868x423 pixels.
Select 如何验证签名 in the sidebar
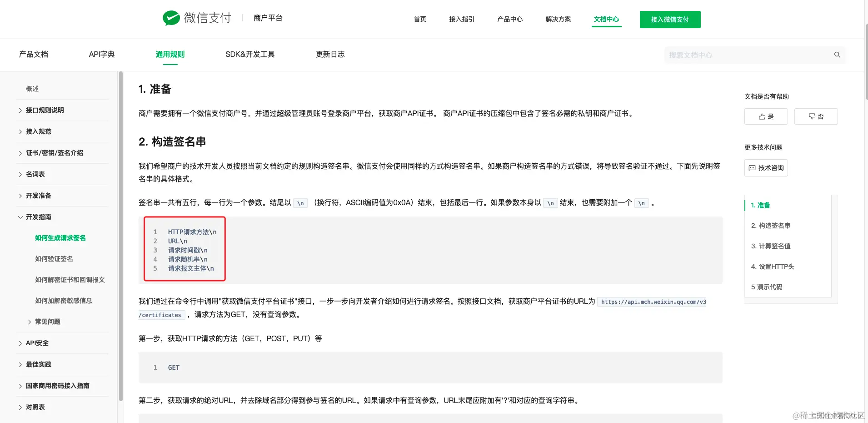(54, 258)
